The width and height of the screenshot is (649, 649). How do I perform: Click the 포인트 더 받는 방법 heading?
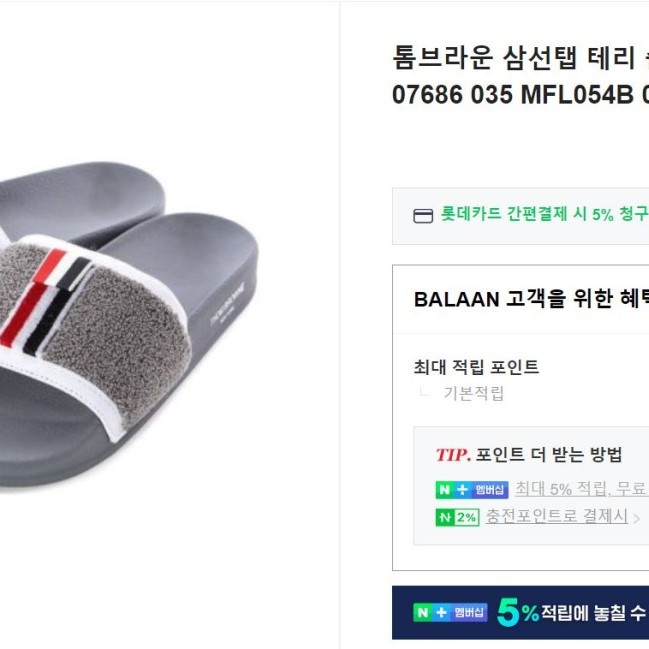549,455
